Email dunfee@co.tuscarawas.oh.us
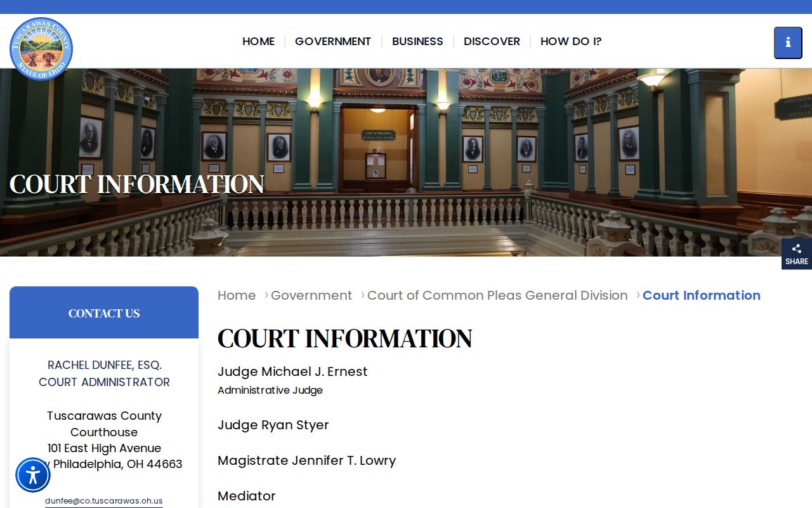This screenshot has width=812, height=508. point(104,501)
